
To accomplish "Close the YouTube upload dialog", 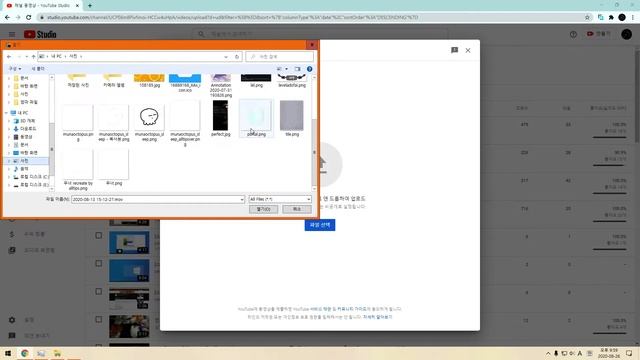I will coord(468,50).
